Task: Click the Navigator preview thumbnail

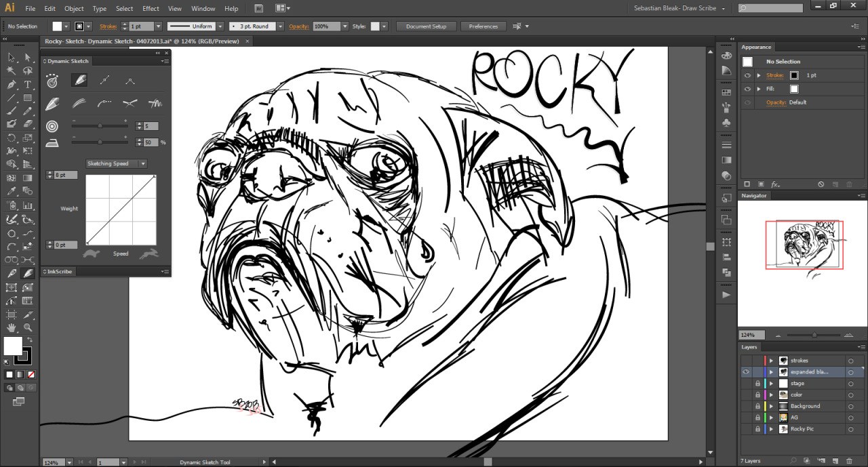Action: point(804,244)
